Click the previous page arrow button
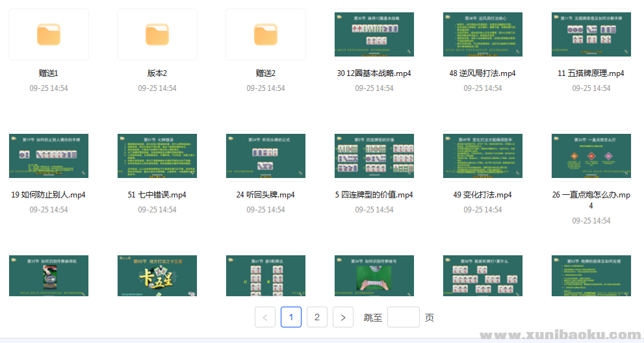644x343 pixels. coord(265,317)
